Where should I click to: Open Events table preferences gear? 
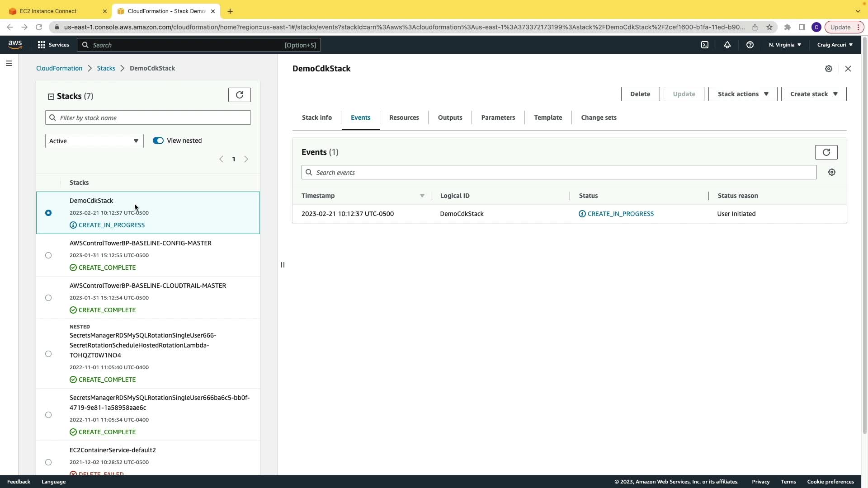(831, 172)
